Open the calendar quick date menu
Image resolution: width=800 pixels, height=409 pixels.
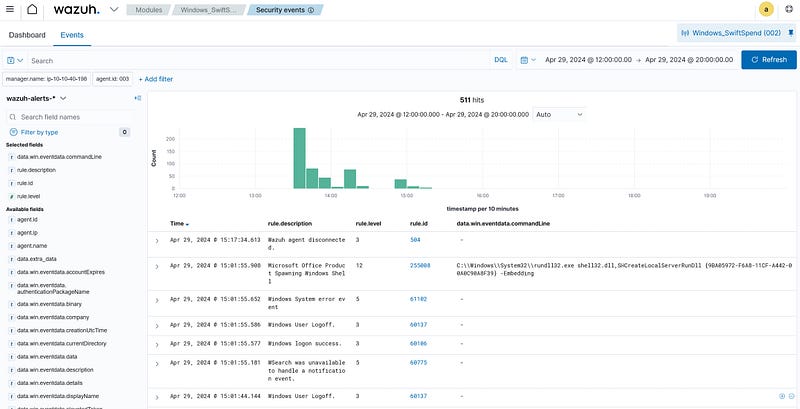point(528,60)
